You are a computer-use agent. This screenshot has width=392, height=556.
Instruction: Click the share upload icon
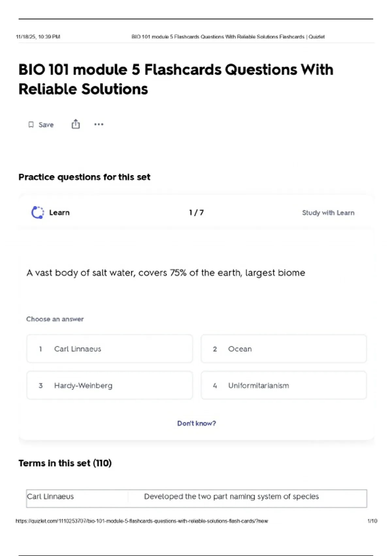pyautogui.click(x=75, y=124)
